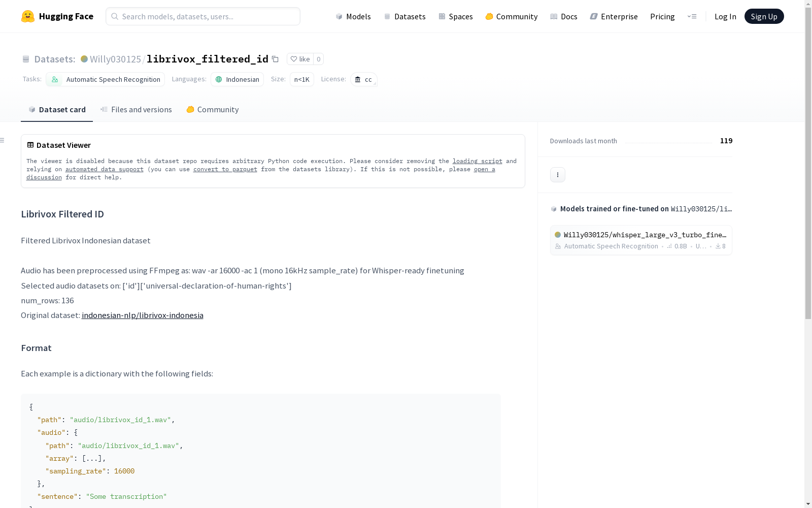Copy dataset name with the copy icon
This screenshot has width=812, height=508.
(x=275, y=59)
